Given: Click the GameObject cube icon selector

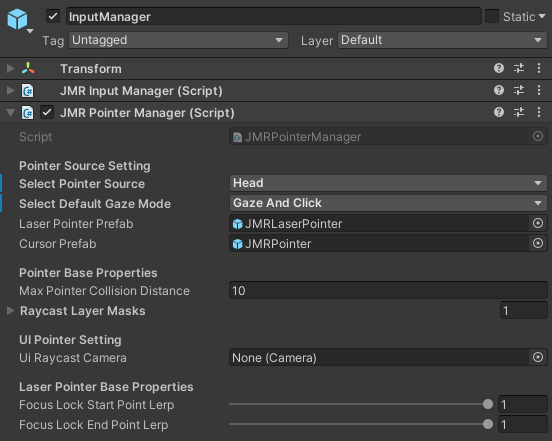Looking at the screenshot, I should point(20,20).
